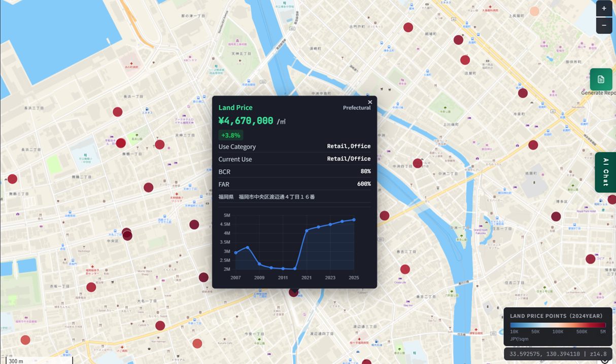The width and height of the screenshot is (616, 364).
Task: Click the 2025 data point on the price chart
Action: [354, 220]
